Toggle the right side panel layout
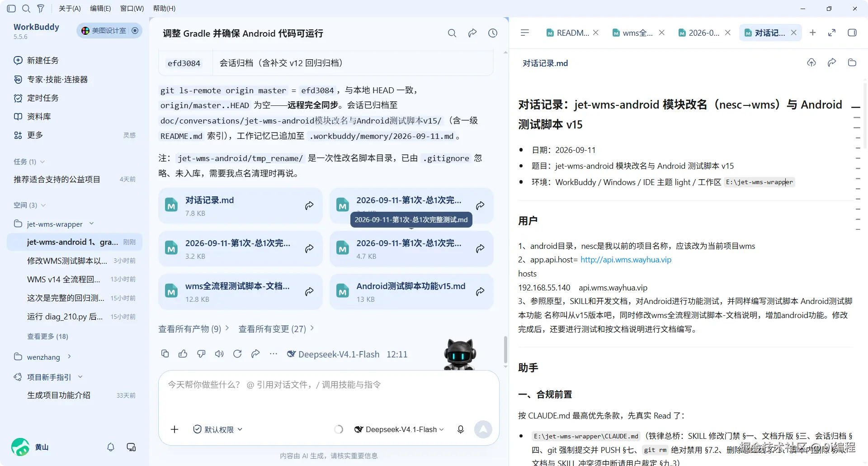Screen dimensions: 868x466 point(852,33)
